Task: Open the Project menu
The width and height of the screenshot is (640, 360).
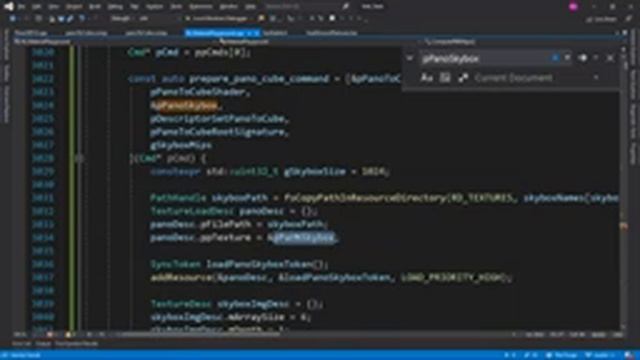Action: tap(74, 7)
